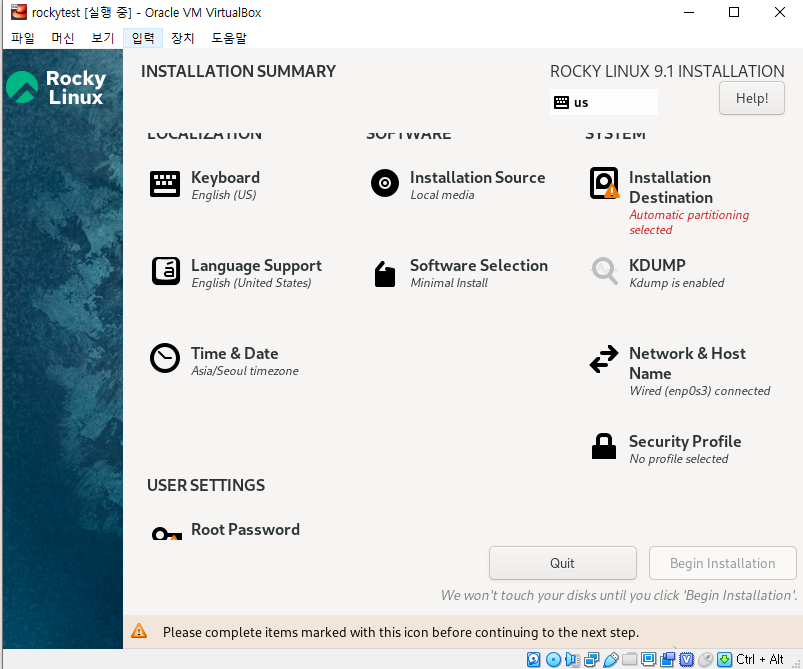The image size is (803, 669).
Task: Click warning triangle in bottom notice bar
Action: point(139,631)
